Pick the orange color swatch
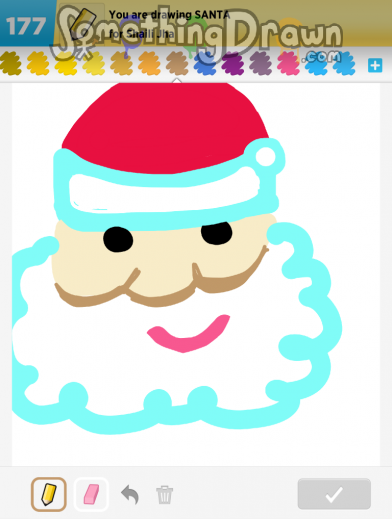 click(149, 63)
